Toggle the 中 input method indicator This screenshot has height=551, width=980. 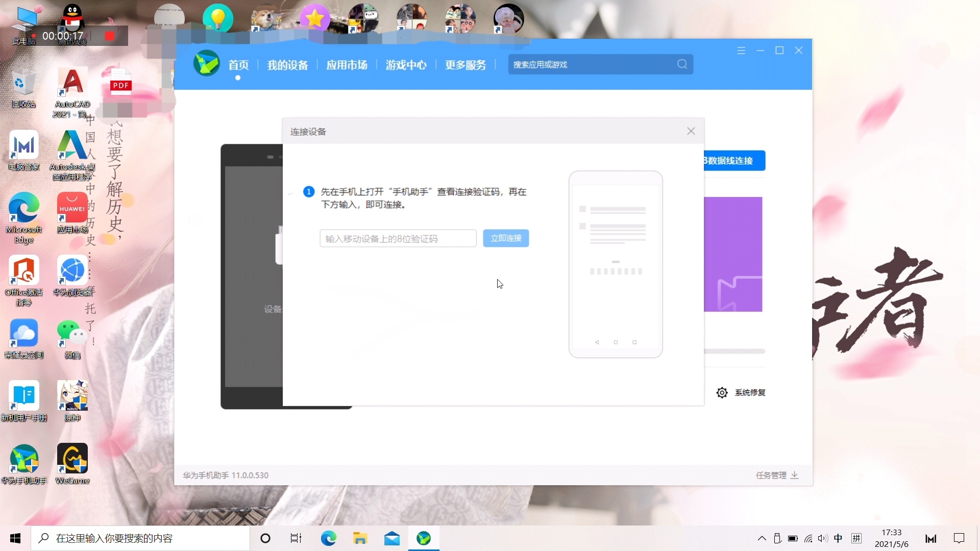838,538
